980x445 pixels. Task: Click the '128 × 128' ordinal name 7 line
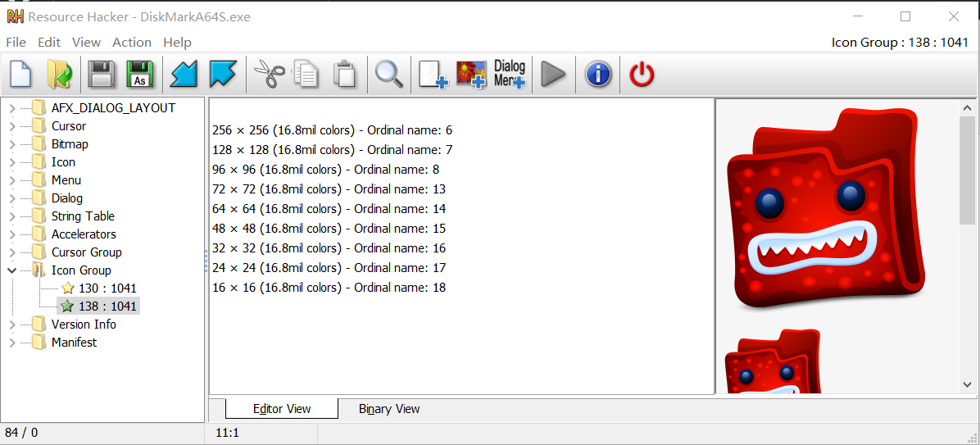(x=333, y=150)
